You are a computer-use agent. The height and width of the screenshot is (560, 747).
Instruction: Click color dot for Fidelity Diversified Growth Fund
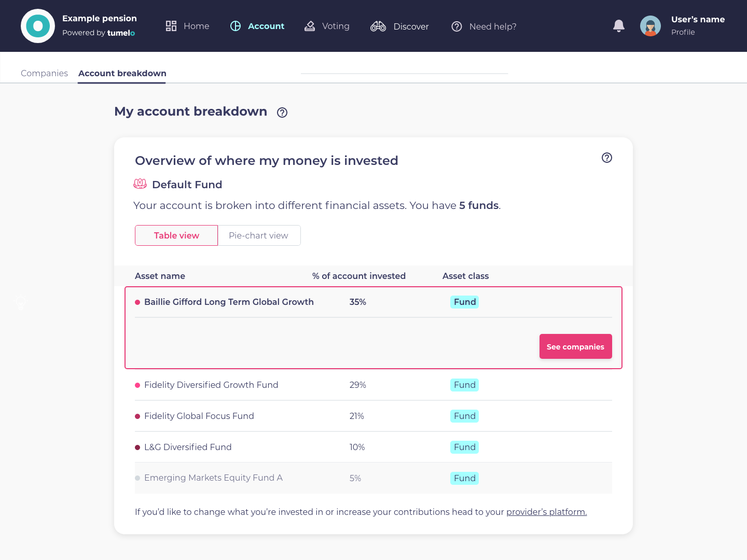[x=137, y=385]
